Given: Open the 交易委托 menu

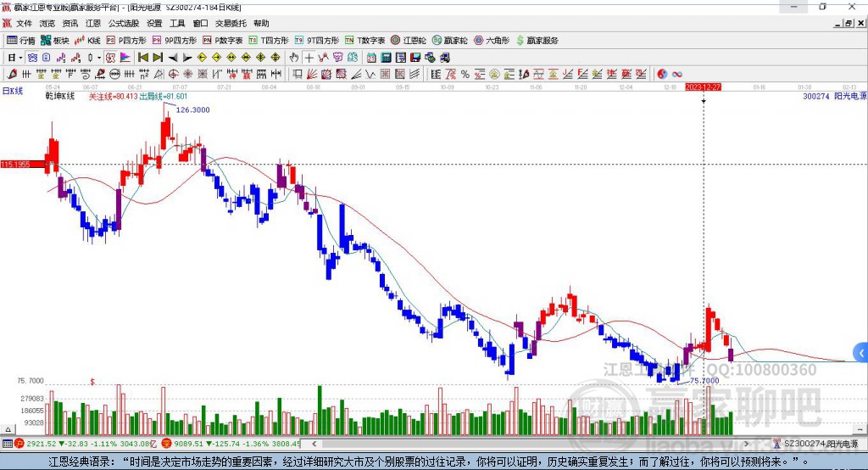Looking at the screenshot, I should [231, 23].
